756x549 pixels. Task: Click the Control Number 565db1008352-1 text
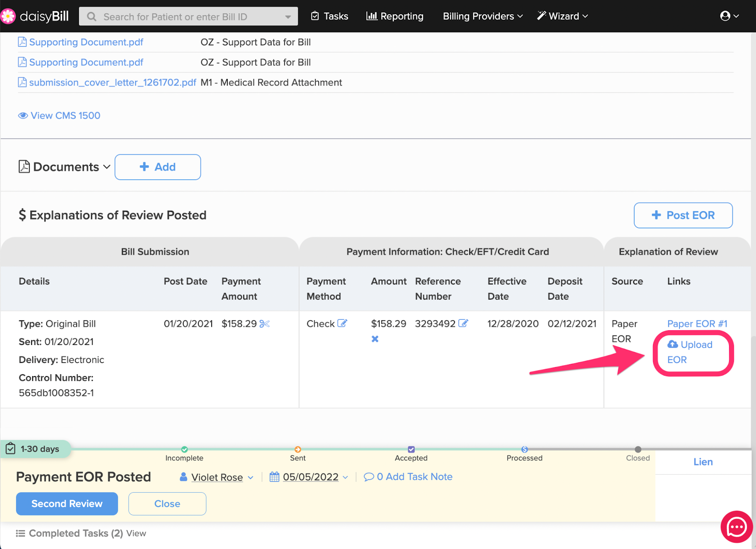pyautogui.click(x=56, y=385)
